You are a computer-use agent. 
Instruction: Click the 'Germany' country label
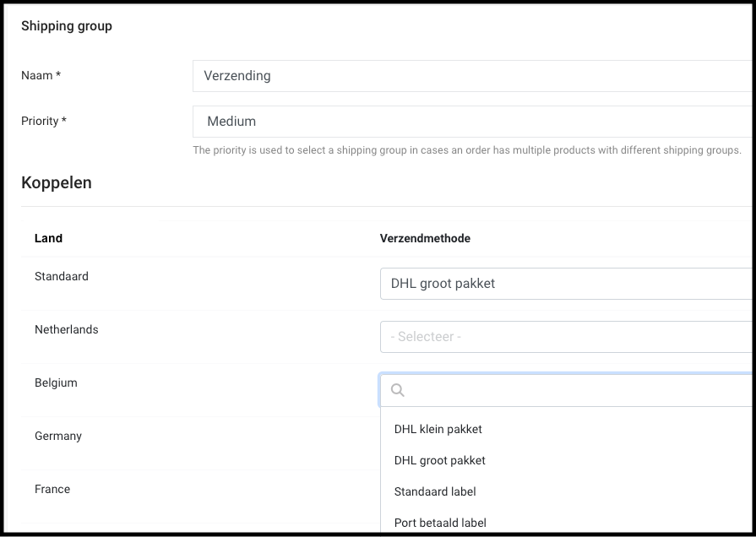click(x=58, y=436)
